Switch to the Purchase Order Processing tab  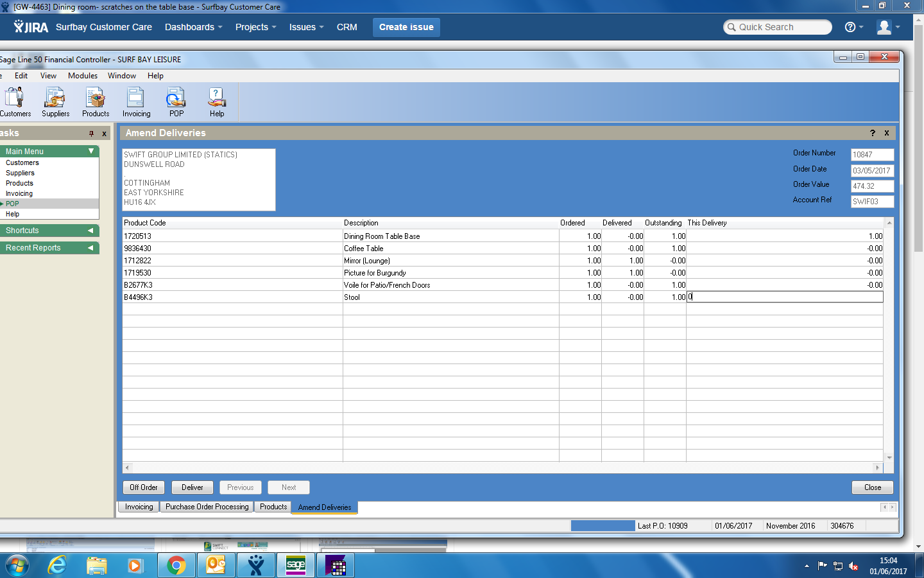click(207, 507)
